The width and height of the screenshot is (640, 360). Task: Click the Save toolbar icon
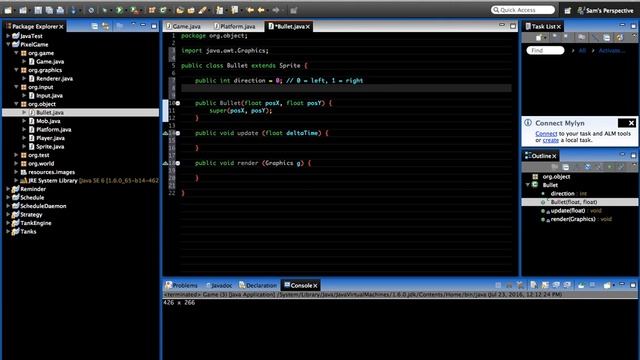[x=38, y=10]
